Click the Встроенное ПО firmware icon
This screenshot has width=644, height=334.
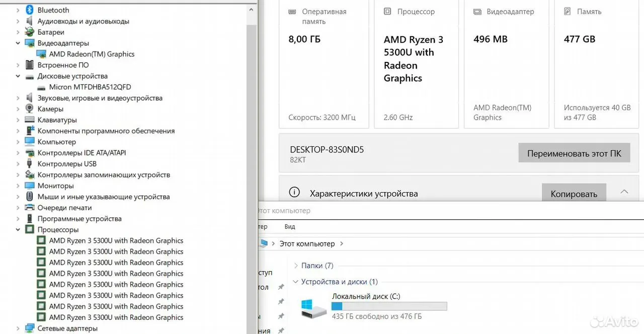pyautogui.click(x=29, y=65)
